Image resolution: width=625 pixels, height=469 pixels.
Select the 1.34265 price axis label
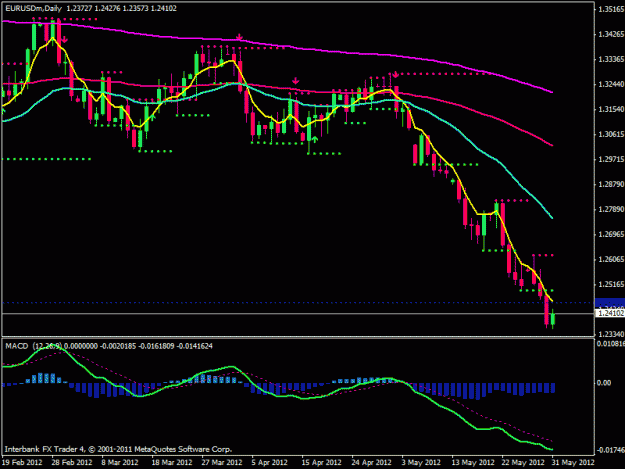[611, 34]
